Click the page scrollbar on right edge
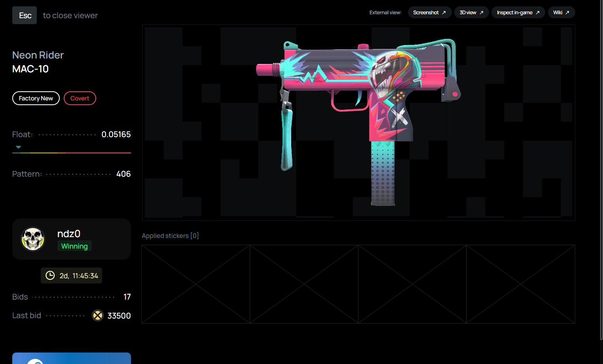This screenshot has height=364, width=603. (x=601, y=170)
